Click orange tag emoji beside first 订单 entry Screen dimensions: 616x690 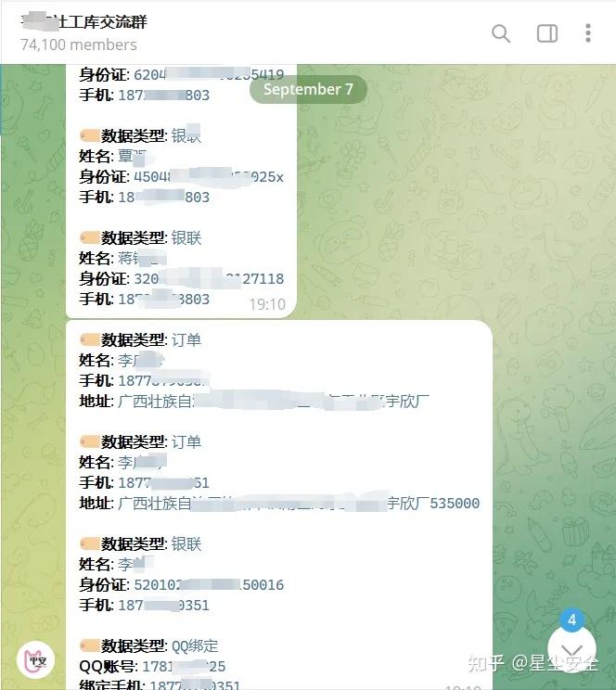89,339
